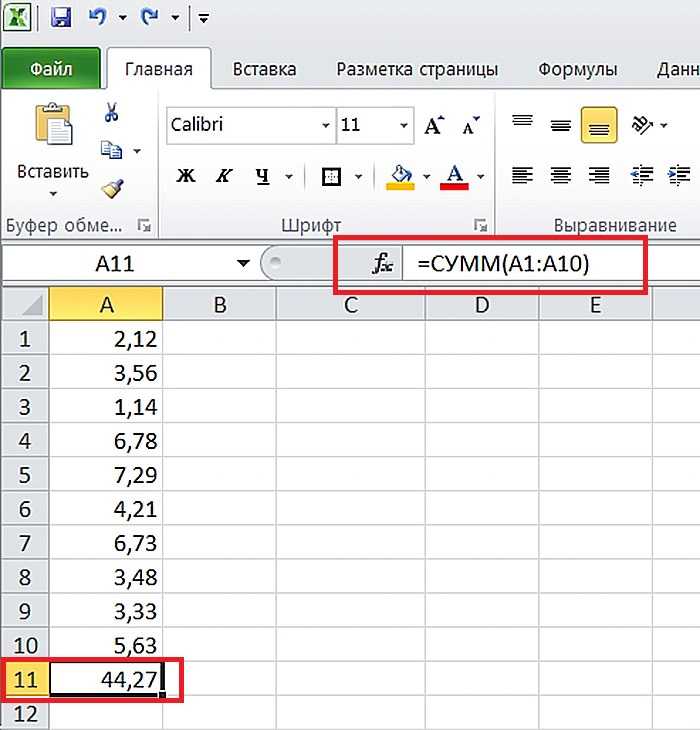Select cell with value 3,48

click(x=106, y=577)
